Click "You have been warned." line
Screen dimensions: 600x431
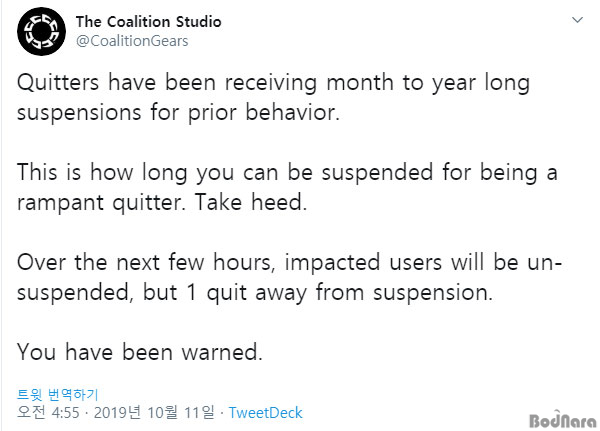tap(140, 352)
